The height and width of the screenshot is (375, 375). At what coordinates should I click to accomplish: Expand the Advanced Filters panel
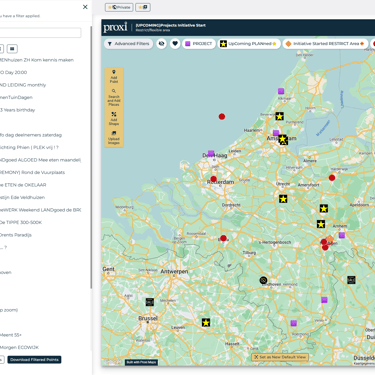tap(129, 44)
